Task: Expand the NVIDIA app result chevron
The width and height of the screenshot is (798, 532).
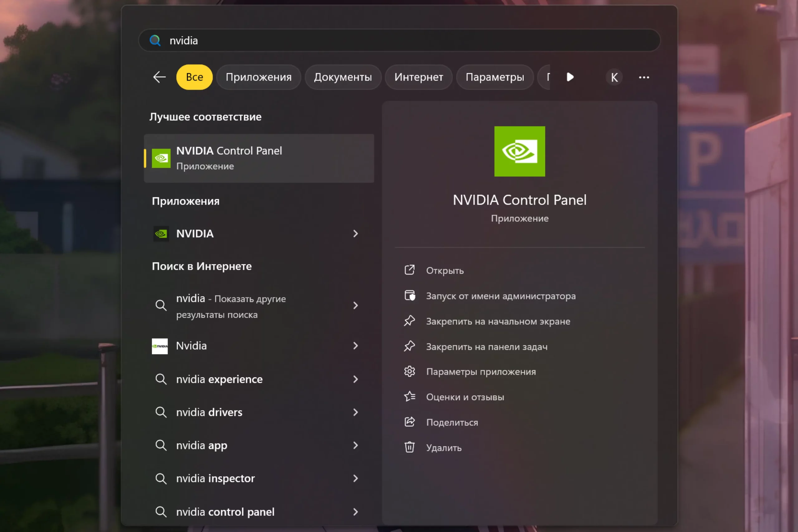Action: tap(355, 233)
